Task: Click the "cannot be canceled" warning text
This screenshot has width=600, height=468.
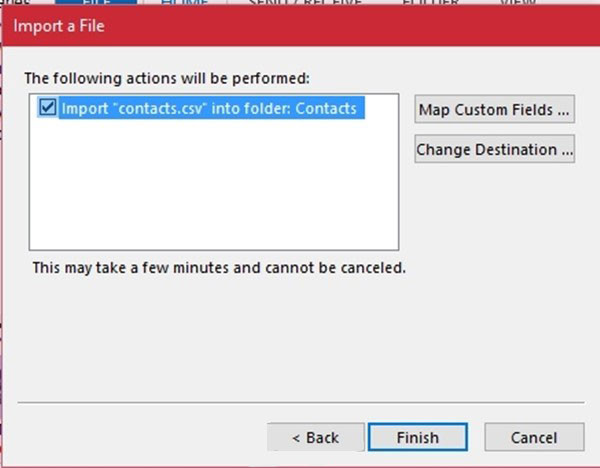Action: pyautogui.click(x=335, y=267)
